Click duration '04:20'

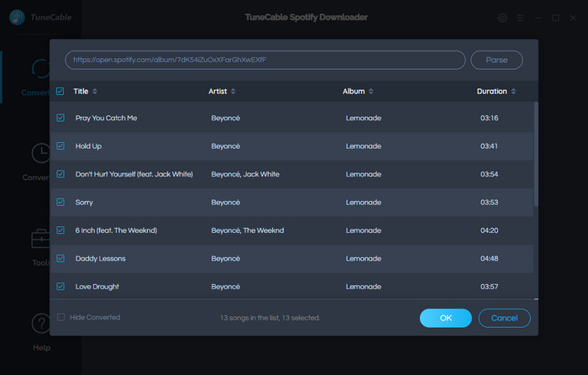click(490, 230)
